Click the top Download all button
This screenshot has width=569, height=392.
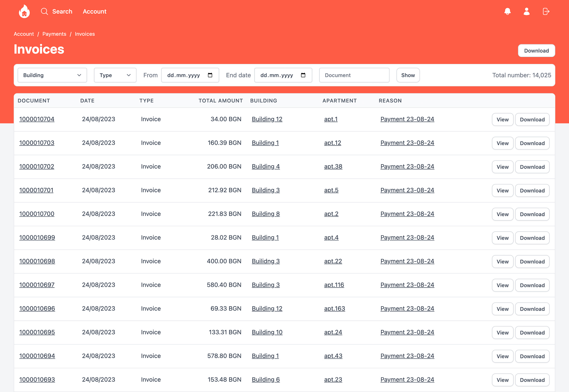pyautogui.click(x=537, y=51)
